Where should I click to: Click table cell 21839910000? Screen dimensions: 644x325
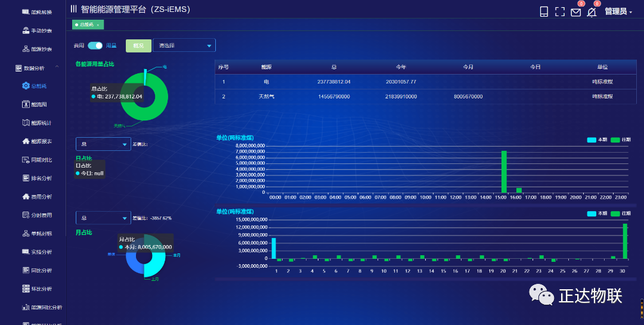[401, 97]
